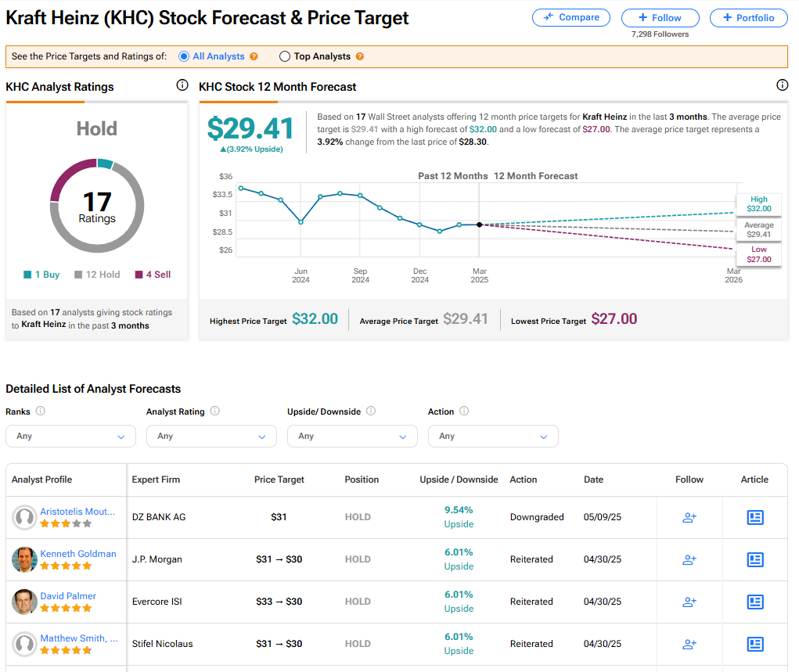Open help icon next to Top Analysts

tap(360, 56)
